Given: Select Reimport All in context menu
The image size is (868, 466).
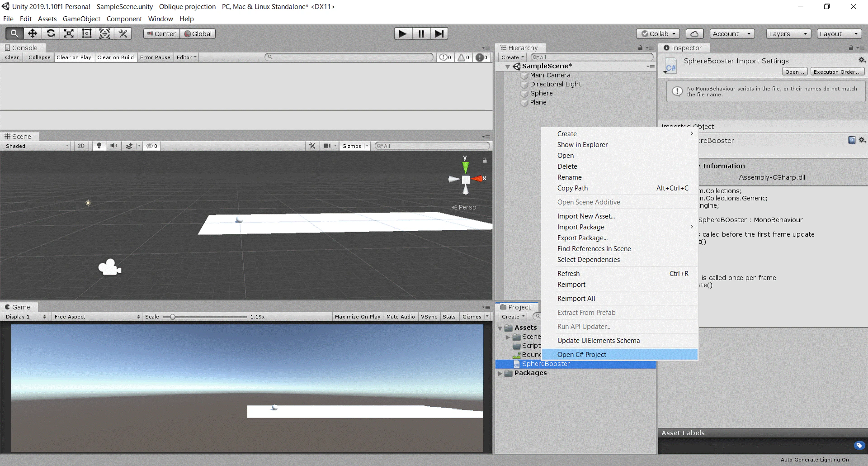Looking at the screenshot, I should point(620,299).
